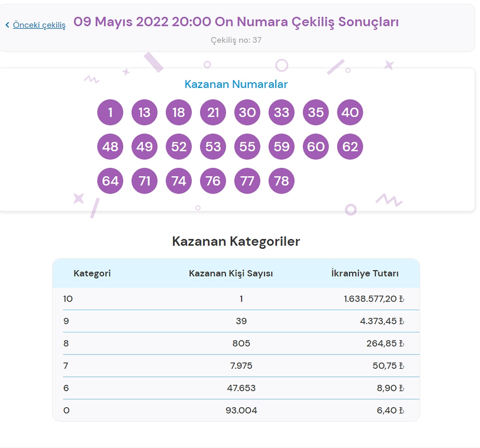Select the category 10 table row
This screenshot has width=480, height=448.
pos(236,299)
